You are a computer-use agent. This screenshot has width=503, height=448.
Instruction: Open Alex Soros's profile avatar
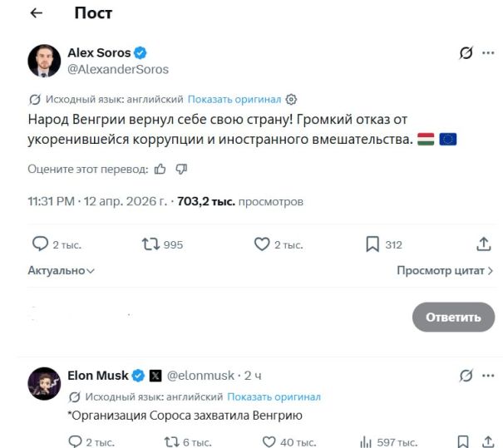click(x=45, y=61)
